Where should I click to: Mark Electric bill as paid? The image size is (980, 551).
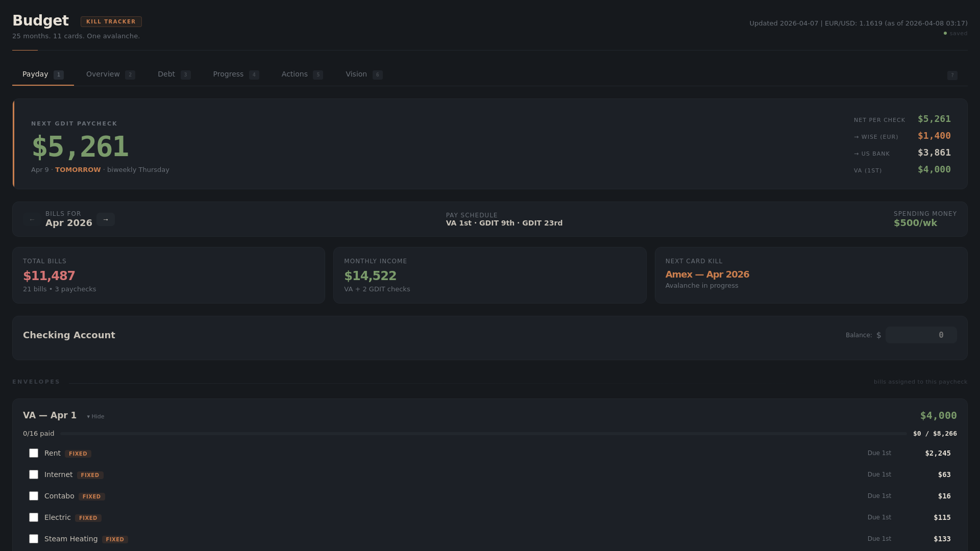(34, 517)
